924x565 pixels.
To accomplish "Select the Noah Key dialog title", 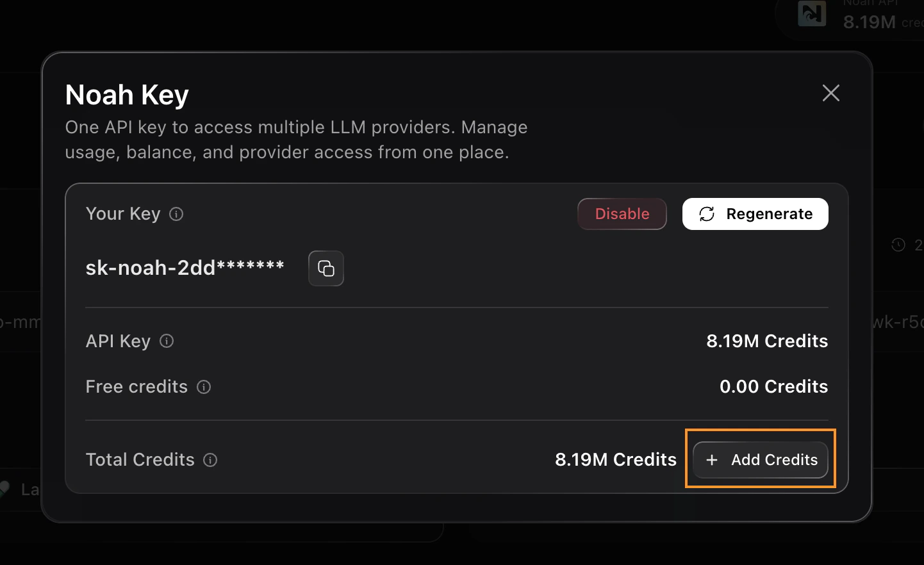I will [x=126, y=94].
